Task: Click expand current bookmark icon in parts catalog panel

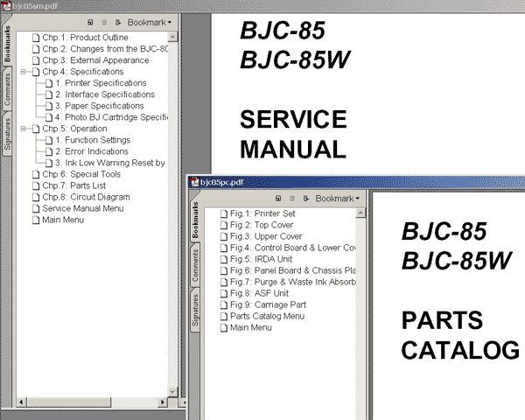Action: (x=304, y=199)
